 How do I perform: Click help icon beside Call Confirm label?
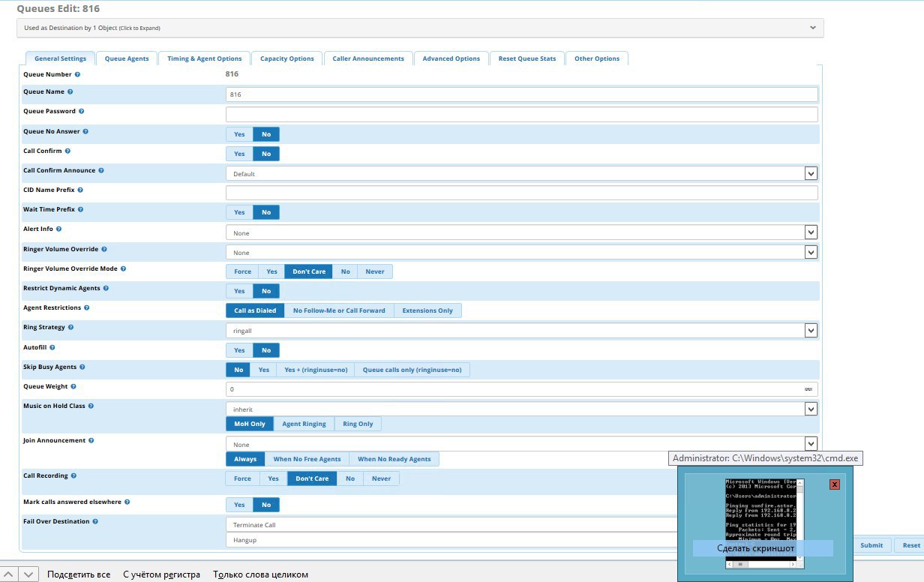pyautogui.click(x=68, y=151)
